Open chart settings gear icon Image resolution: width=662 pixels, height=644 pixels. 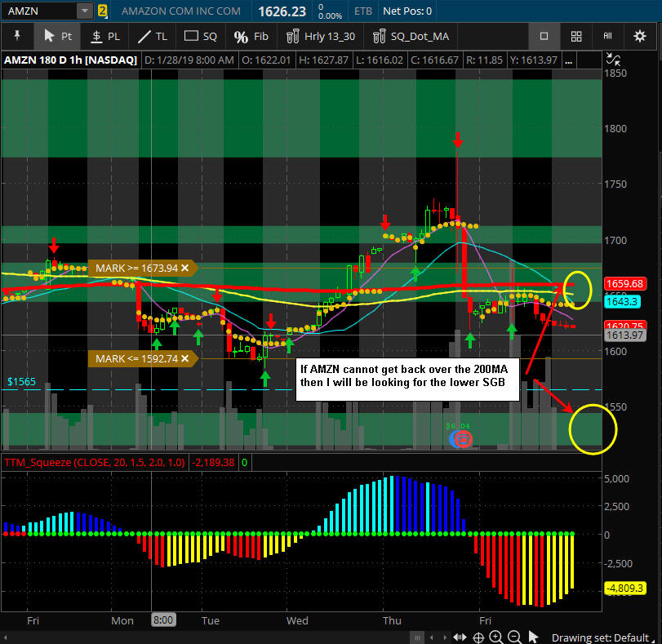pos(640,36)
